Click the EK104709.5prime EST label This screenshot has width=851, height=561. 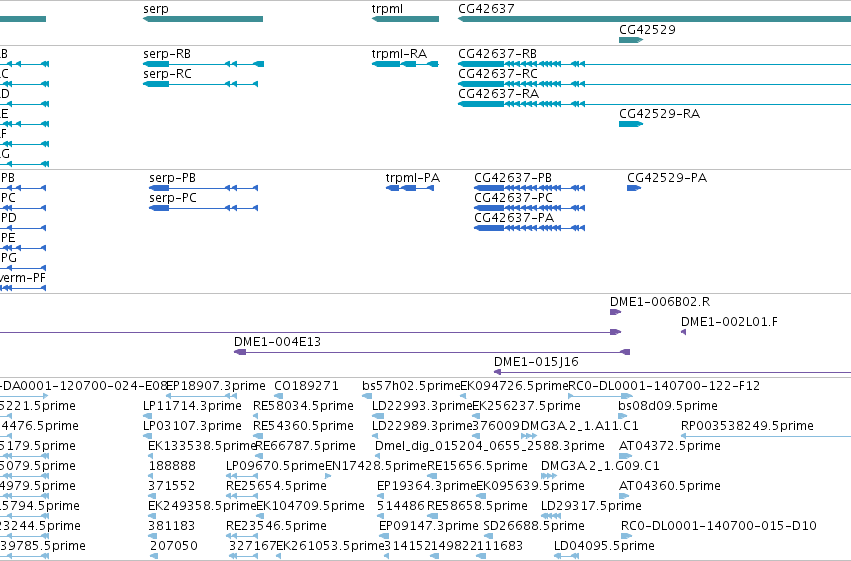[x=310, y=506]
